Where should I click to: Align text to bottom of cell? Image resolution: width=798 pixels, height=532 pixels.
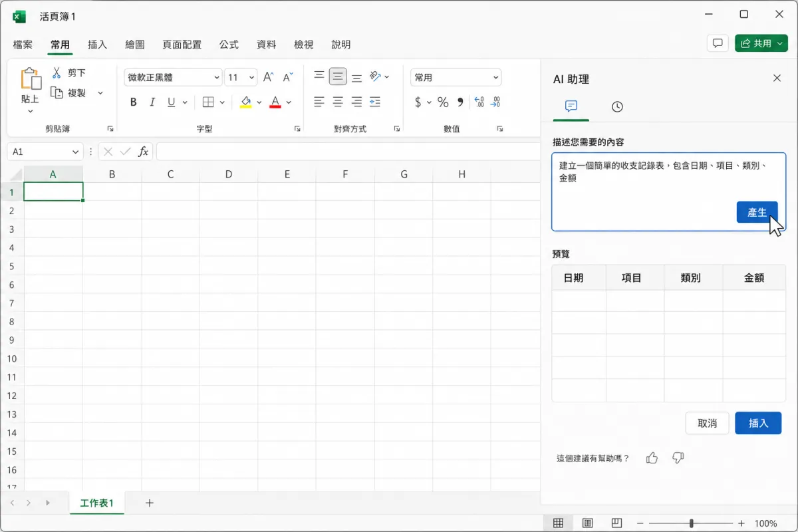[356, 76]
